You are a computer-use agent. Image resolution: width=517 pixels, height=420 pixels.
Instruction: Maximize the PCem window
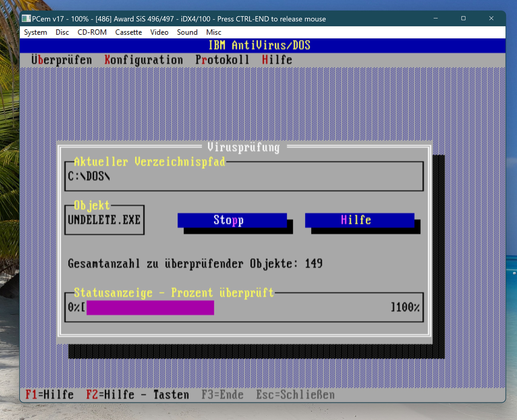point(463,18)
